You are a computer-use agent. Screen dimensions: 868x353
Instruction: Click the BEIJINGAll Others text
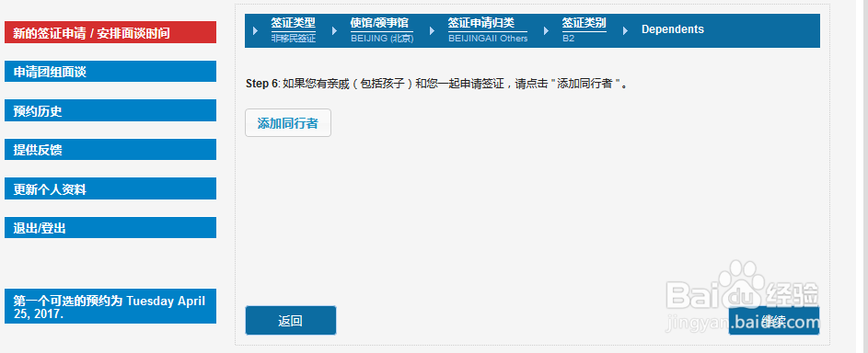point(488,39)
